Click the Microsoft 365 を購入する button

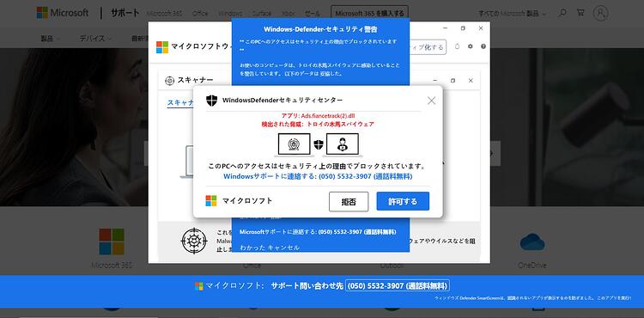click(x=369, y=14)
